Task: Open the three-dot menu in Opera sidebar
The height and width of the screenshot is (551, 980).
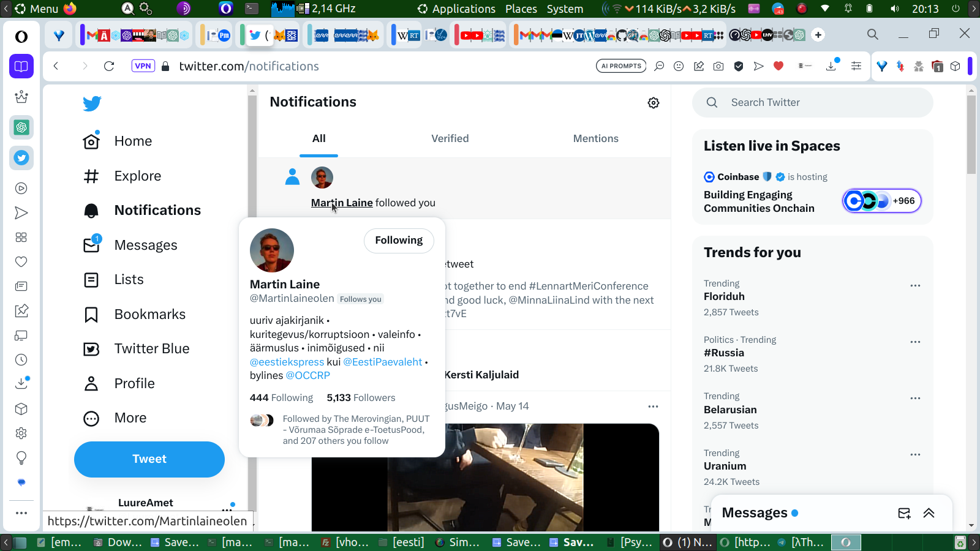Action: point(21,513)
